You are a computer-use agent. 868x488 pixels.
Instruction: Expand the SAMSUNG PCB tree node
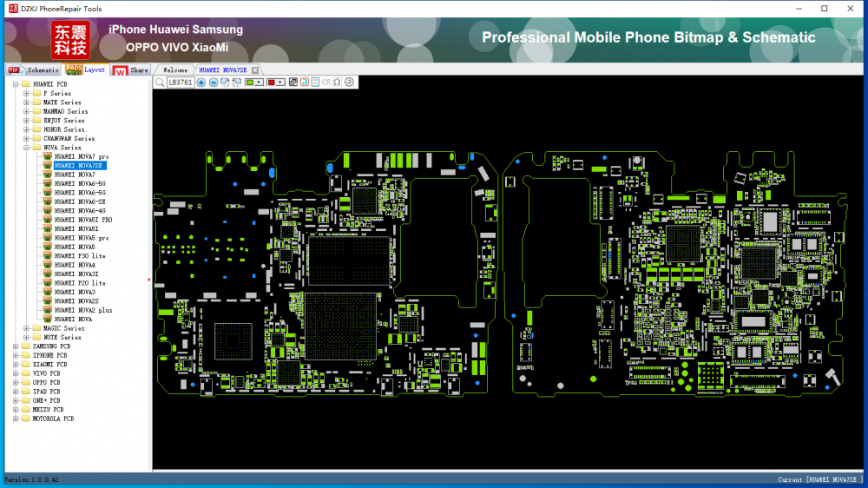point(16,346)
